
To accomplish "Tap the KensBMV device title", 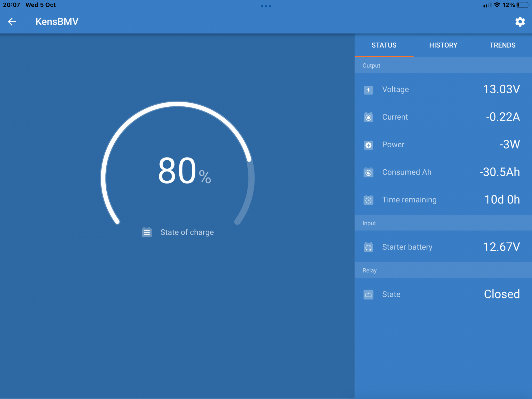I will (x=57, y=22).
